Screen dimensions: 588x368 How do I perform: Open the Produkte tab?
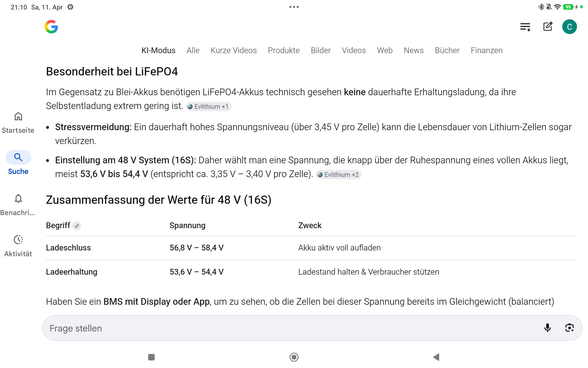click(284, 50)
